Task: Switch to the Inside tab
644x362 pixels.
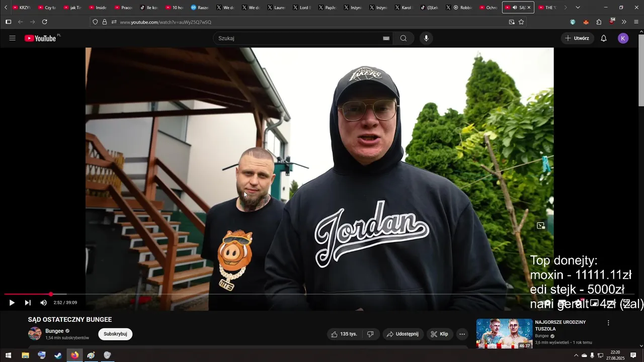Action: [x=98, y=8]
